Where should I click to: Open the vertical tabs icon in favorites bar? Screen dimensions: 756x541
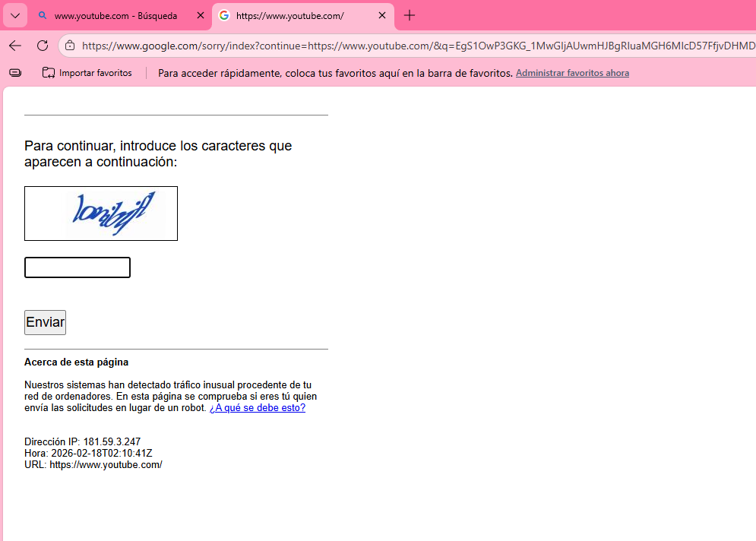(15, 73)
